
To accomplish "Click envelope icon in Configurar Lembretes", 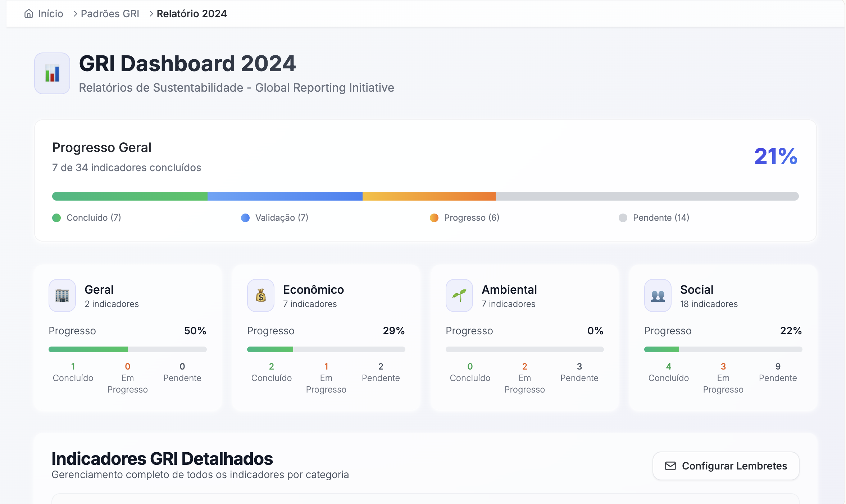I will [670, 466].
